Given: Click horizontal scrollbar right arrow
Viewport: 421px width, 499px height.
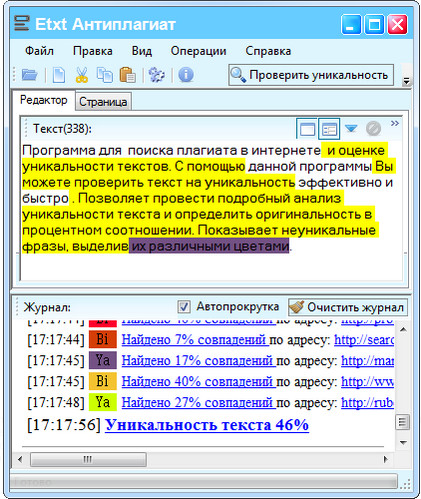Looking at the screenshot, I should click(386, 459).
